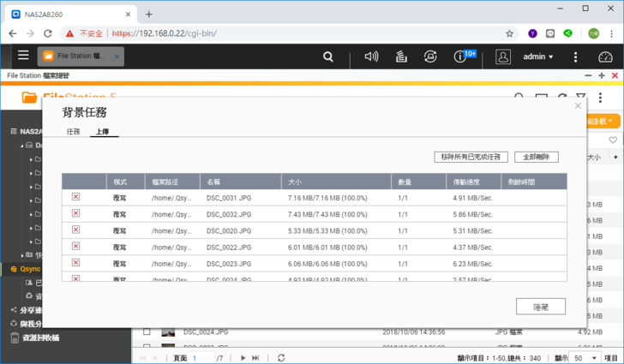The image size is (624, 364).
Task: Remove the DSC_0020.JPG upload task with red X
Action: tap(75, 230)
